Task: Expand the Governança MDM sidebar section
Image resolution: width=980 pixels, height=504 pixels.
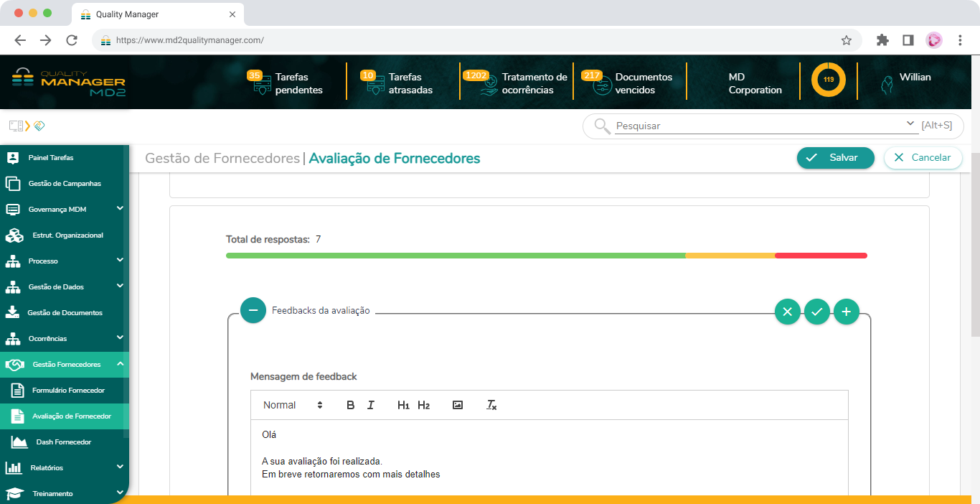Action: pos(65,209)
